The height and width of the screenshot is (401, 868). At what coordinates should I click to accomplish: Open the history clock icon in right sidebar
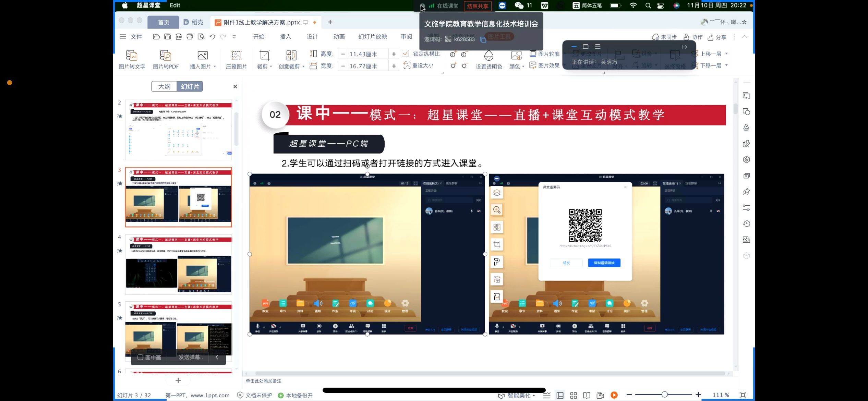tap(746, 224)
